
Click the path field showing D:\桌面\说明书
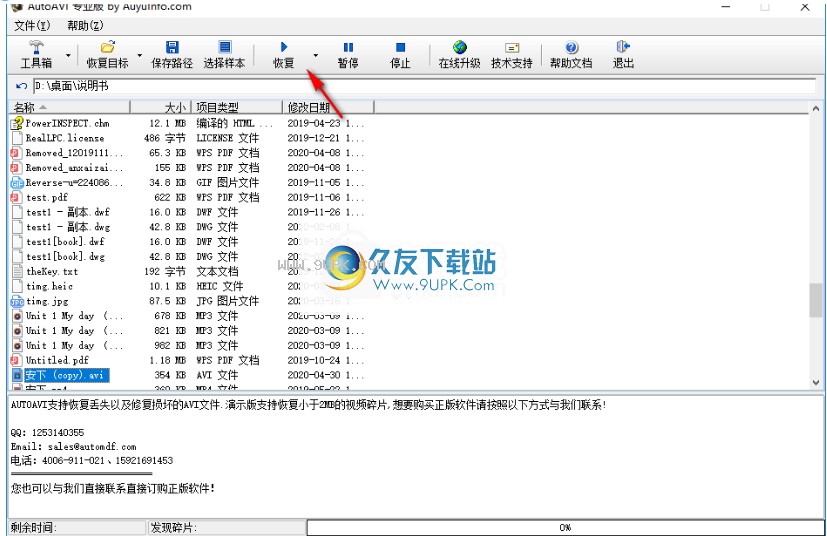point(425,85)
